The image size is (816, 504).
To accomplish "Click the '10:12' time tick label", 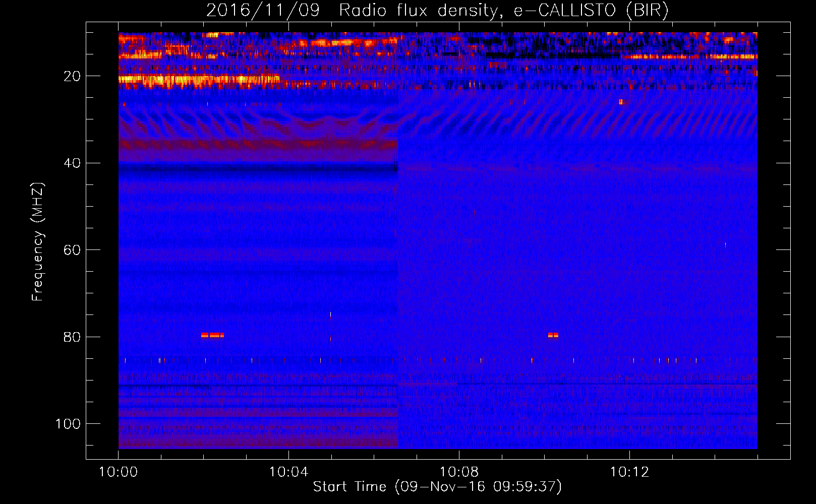I will click(629, 472).
